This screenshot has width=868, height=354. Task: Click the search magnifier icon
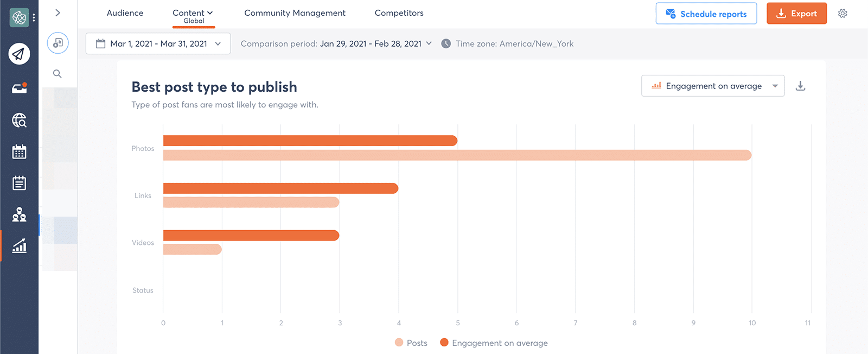click(x=58, y=74)
